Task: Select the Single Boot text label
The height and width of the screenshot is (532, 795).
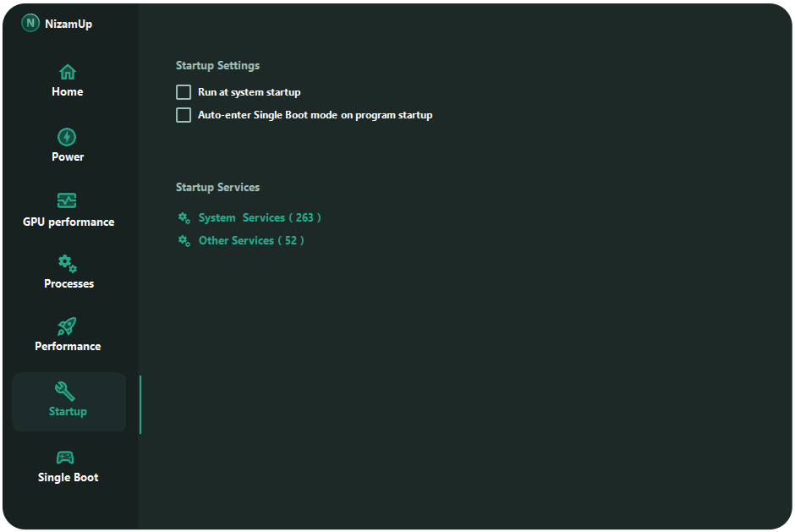Action: click(68, 478)
